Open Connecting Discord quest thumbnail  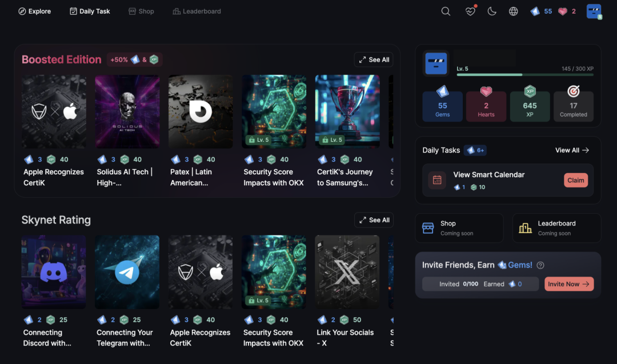pos(54,272)
